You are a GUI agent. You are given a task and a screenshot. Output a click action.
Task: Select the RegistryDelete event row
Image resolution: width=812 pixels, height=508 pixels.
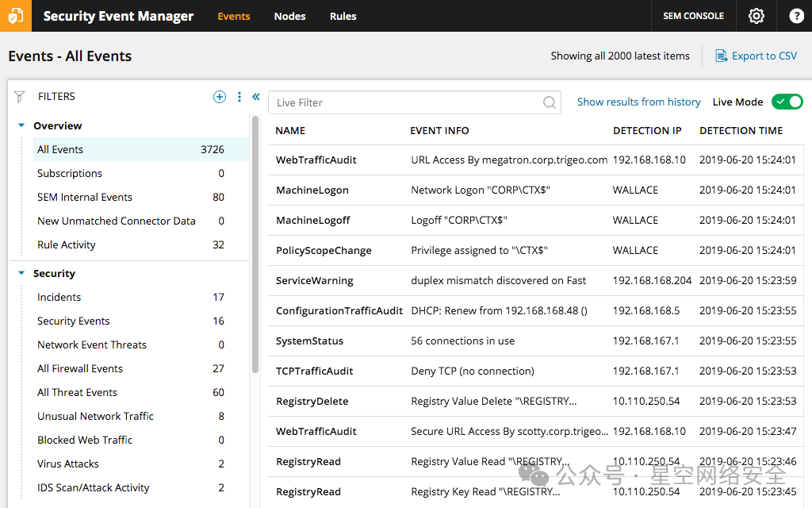coord(535,401)
